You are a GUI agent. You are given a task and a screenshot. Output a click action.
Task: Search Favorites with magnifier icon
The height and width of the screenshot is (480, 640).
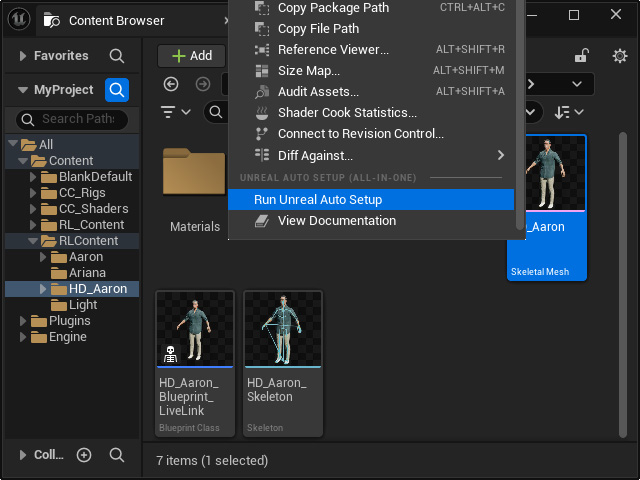pyautogui.click(x=117, y=56)
